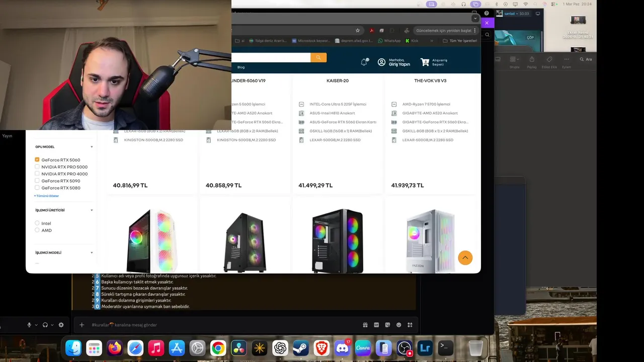
Task: Open ChatGPT app in the dock
Action: [280, 348]
